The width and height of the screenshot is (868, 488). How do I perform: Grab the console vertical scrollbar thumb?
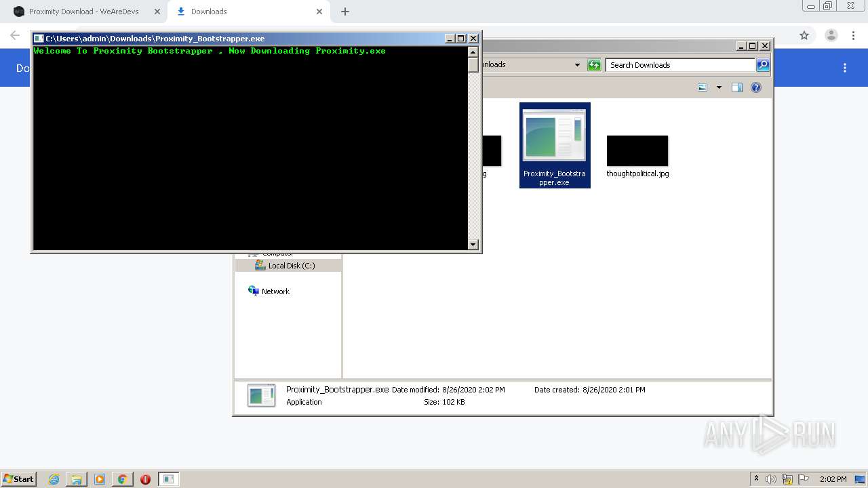(x=473, y=65)
